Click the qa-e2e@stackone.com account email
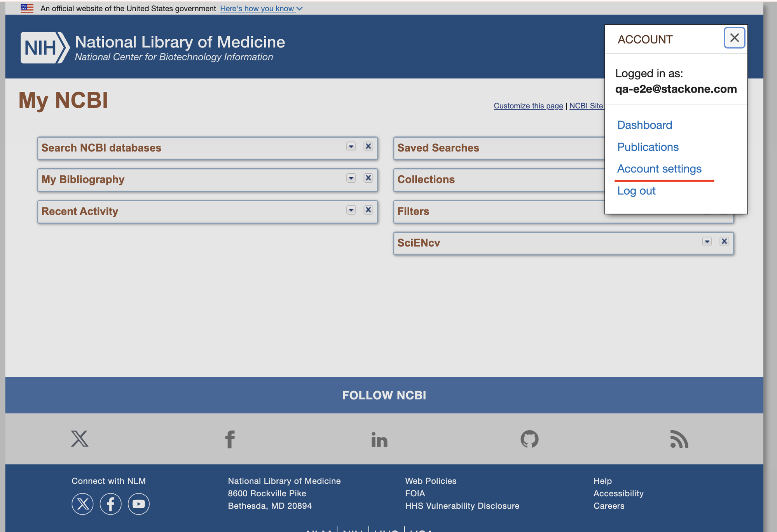 [x=676, y=89]
